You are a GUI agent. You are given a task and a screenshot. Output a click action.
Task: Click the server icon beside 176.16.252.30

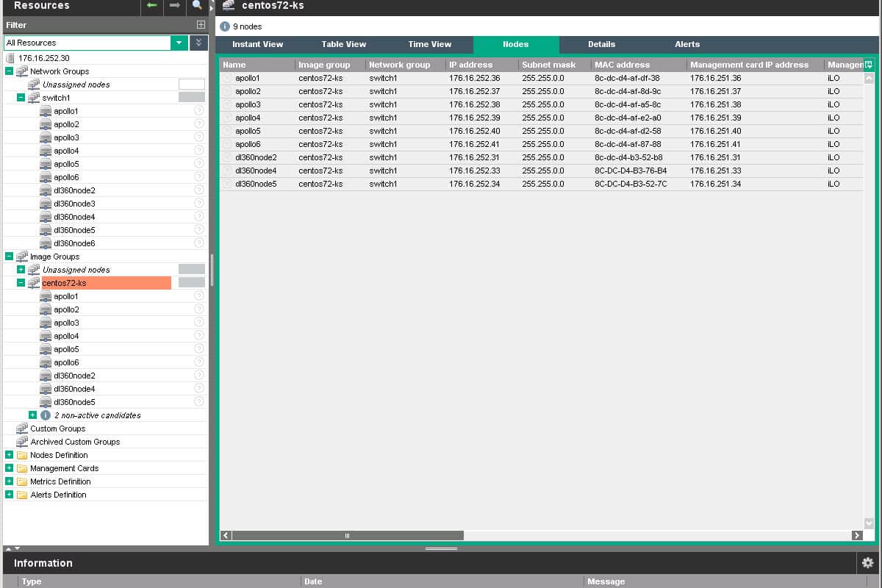pos(10,58)
